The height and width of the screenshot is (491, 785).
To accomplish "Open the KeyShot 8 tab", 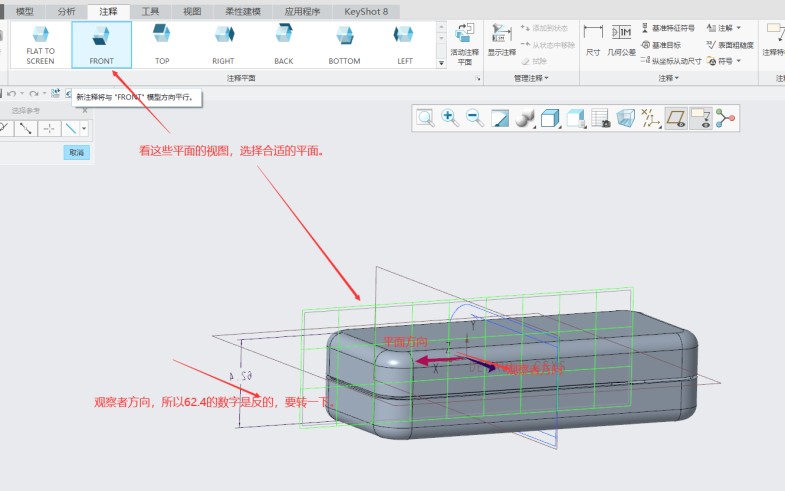I will [x=366, y=11].
